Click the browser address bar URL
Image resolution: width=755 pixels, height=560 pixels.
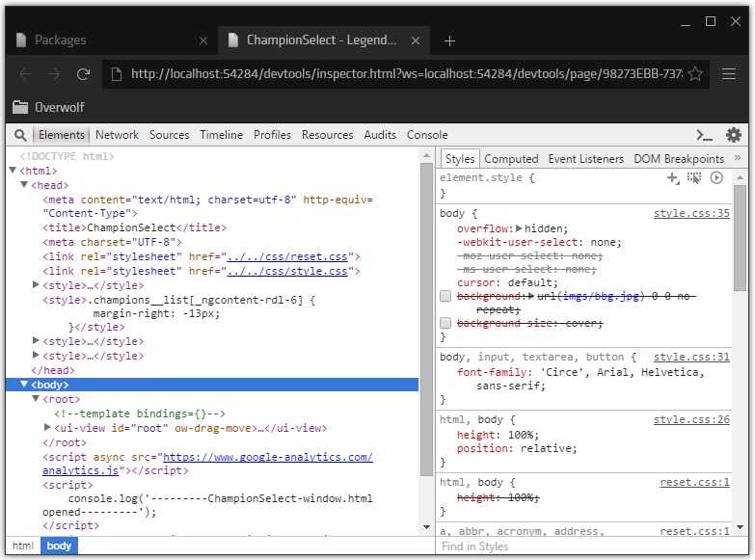[406, 74]
